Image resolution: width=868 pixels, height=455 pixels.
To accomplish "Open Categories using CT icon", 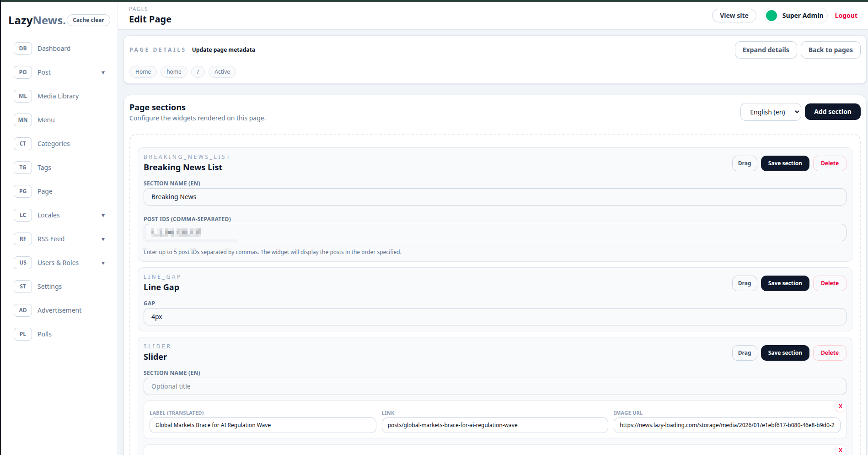I will pyautogui.click(x=23, y=144).
